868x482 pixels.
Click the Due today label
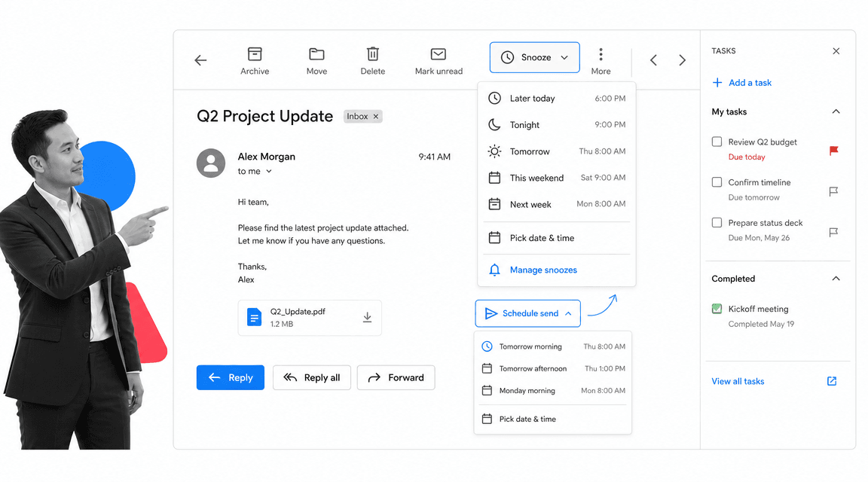pyautogui.click(x=746, y=157)
